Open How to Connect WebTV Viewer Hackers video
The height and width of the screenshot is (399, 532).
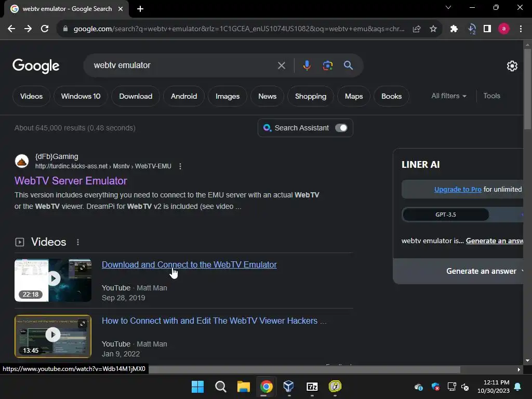(x=214, y=321)
